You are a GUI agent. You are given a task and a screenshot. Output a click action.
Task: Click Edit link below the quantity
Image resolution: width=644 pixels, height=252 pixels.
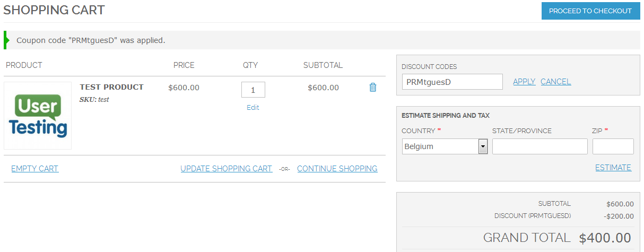pos(253,107)
